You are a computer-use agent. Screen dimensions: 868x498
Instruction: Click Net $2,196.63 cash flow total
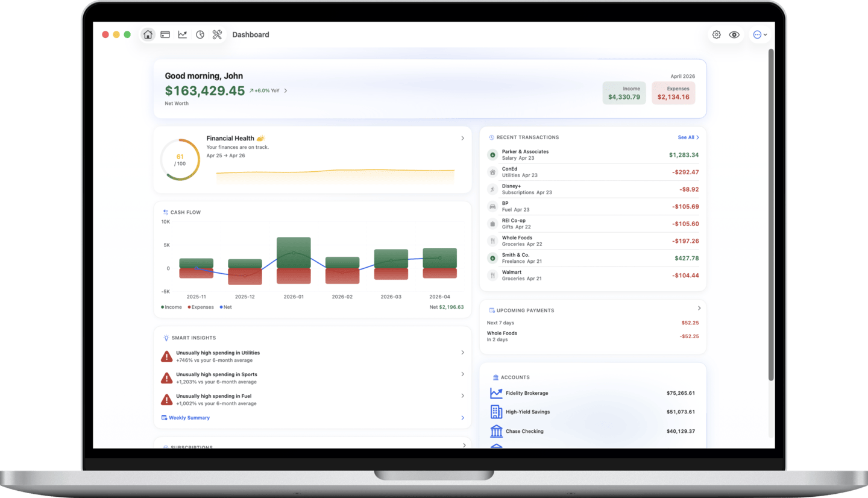pyautogui.click(x=447, y=307)
